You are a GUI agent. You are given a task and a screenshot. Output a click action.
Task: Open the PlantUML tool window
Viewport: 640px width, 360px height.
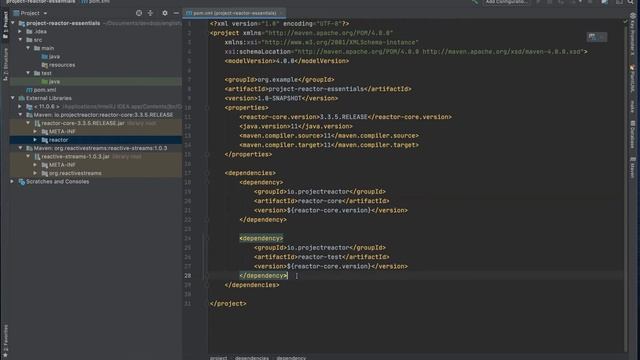tap(632, 78)
